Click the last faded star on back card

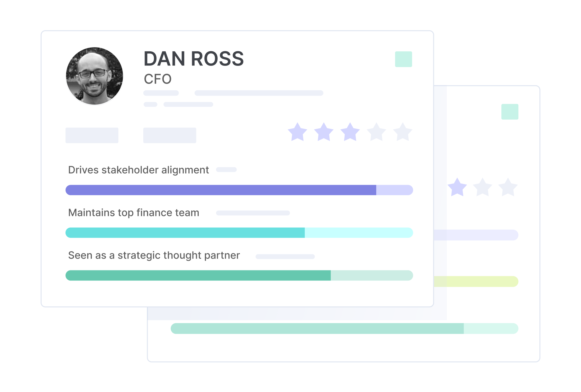508,187
